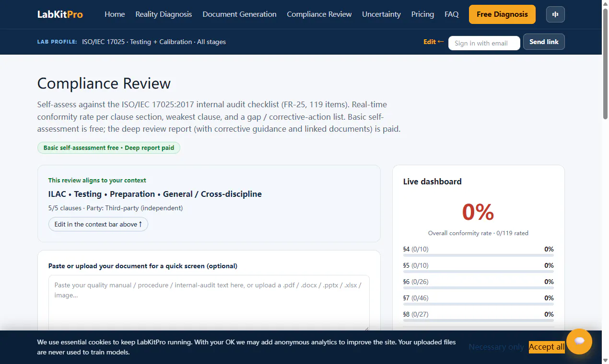Click the 5/5 clauses party text
This screenshot has width=609, height=364.
click(x=116, y=208)
